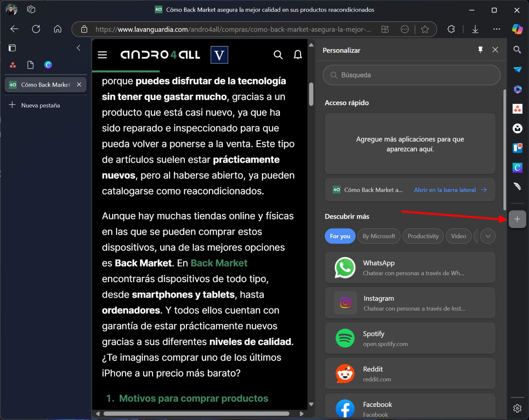Open the sidebar search magnifier icon
Screen dimensions: 529x420
(517, 50)
